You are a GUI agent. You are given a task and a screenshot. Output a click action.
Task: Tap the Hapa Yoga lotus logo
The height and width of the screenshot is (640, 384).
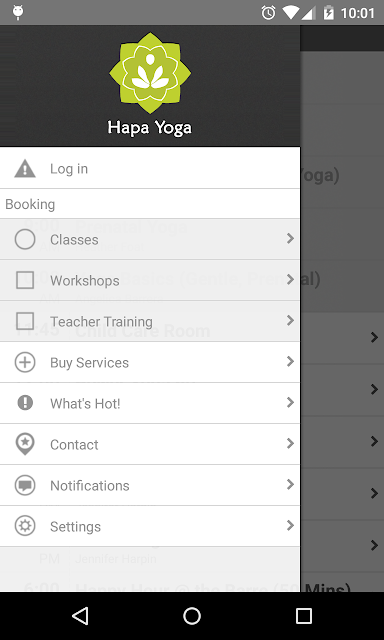[150, 73]
